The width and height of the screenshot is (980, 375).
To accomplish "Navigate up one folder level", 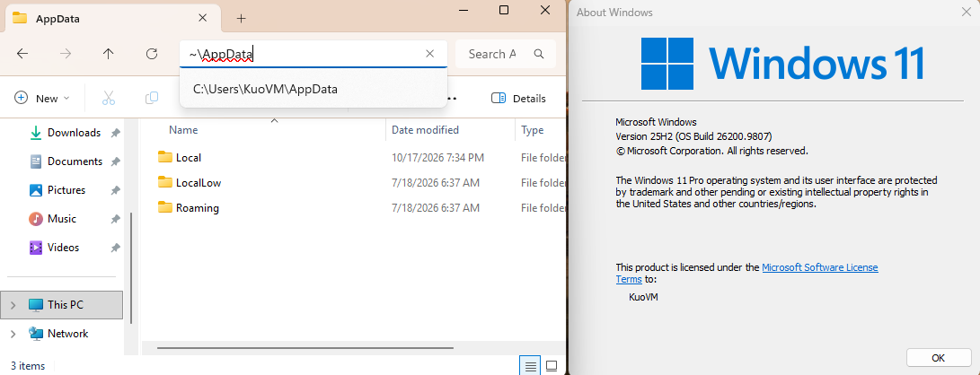I will click(x=108, y=55).
